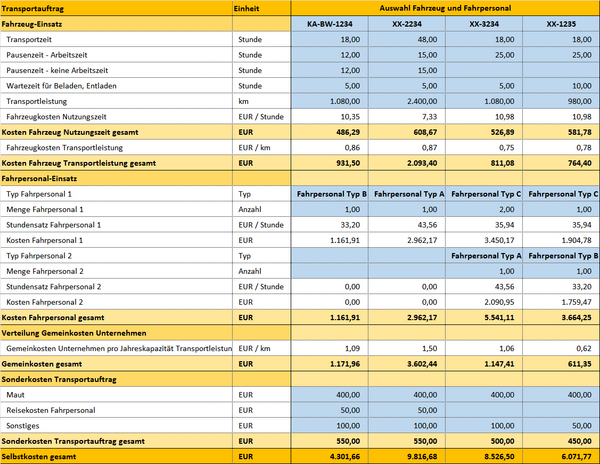Click Gemeinkosten gesamt value 1.171,96

click(329, 364)
